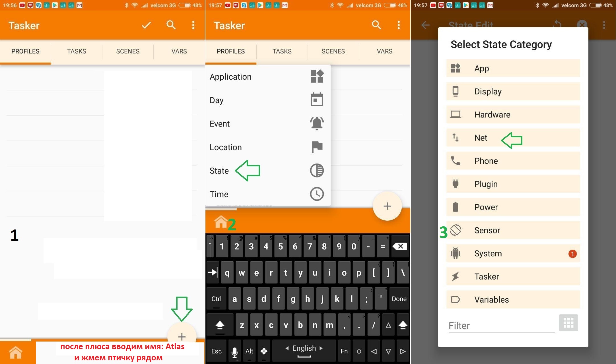Open the System state category

click(513, 253)
